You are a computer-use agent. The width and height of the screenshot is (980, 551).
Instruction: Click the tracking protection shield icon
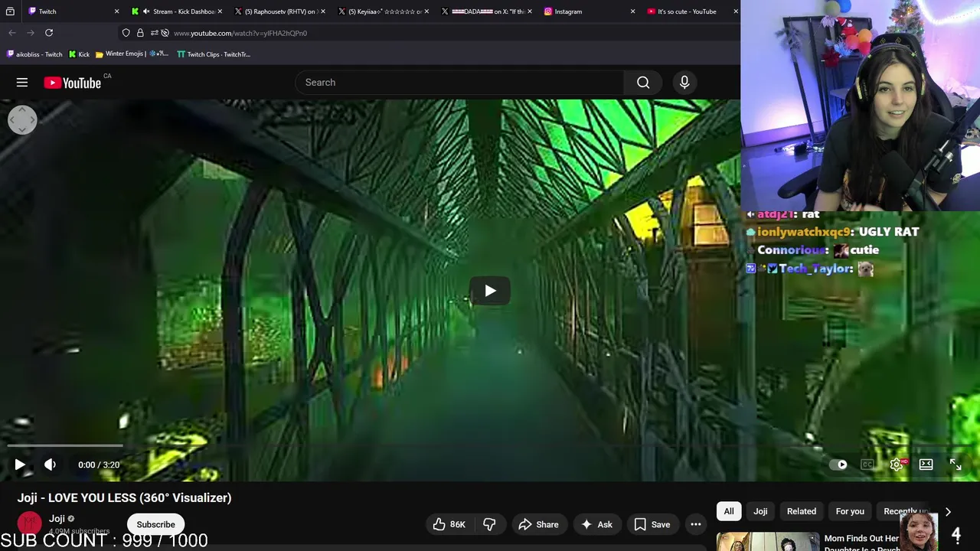click(126, 33)
